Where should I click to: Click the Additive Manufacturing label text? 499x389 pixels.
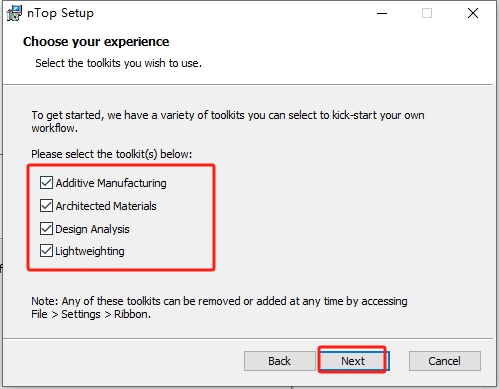(x=111, y=183)
